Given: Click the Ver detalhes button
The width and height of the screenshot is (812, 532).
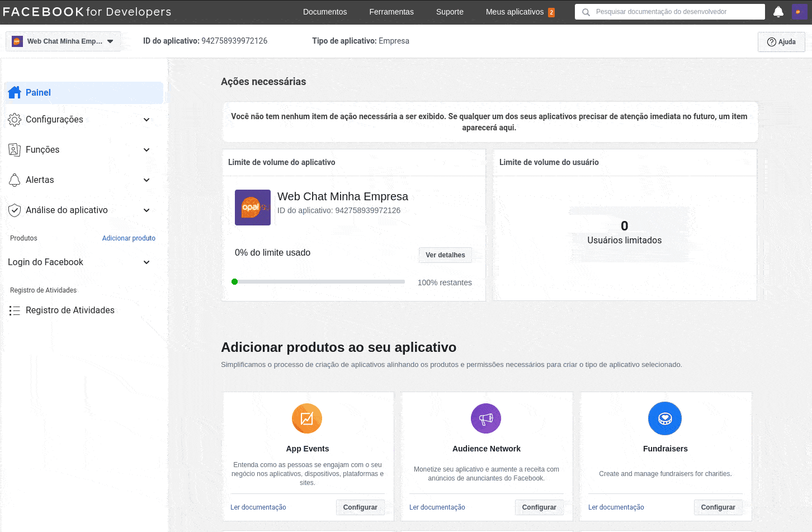Looking at the screenshot, I should point(445,255).
